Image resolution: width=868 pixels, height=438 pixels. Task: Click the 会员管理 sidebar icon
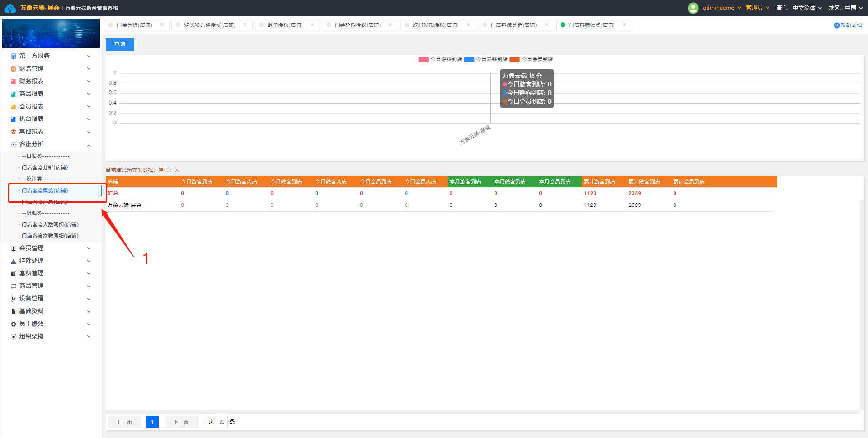click(14, 248)
